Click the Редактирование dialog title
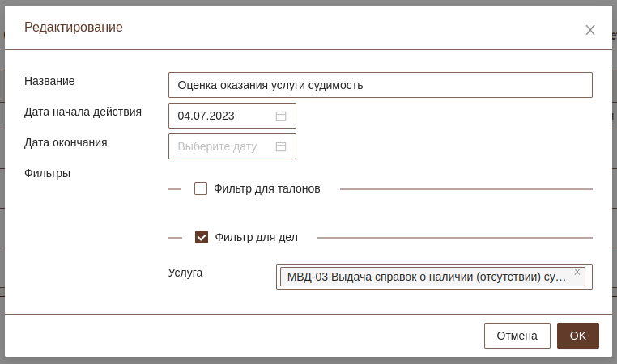 coord(74,28)
